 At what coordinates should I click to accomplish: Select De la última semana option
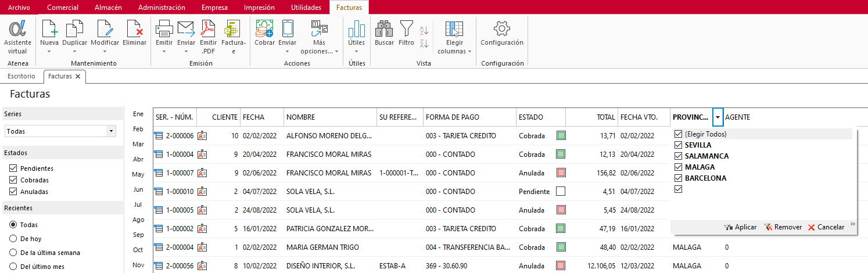click(13, 253)
